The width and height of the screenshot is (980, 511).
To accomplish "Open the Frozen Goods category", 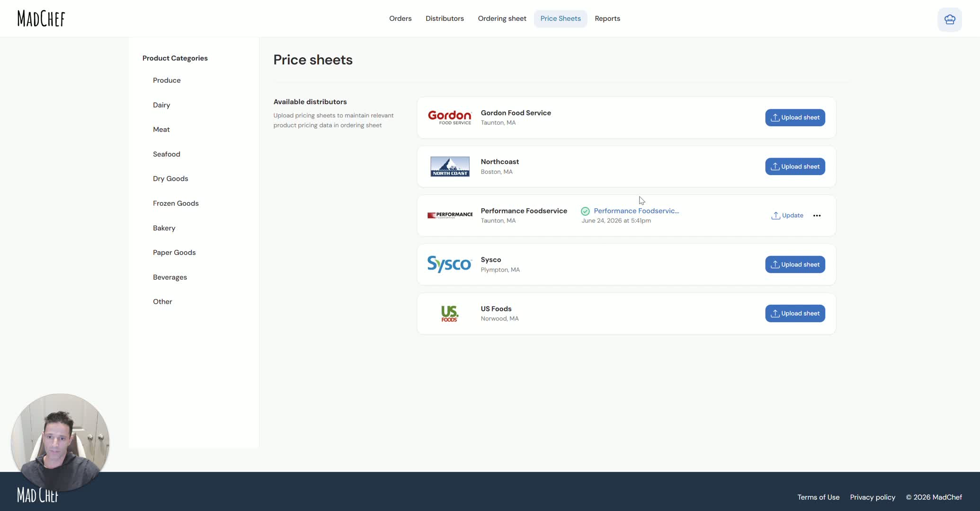I will click(x=176, y=203).
